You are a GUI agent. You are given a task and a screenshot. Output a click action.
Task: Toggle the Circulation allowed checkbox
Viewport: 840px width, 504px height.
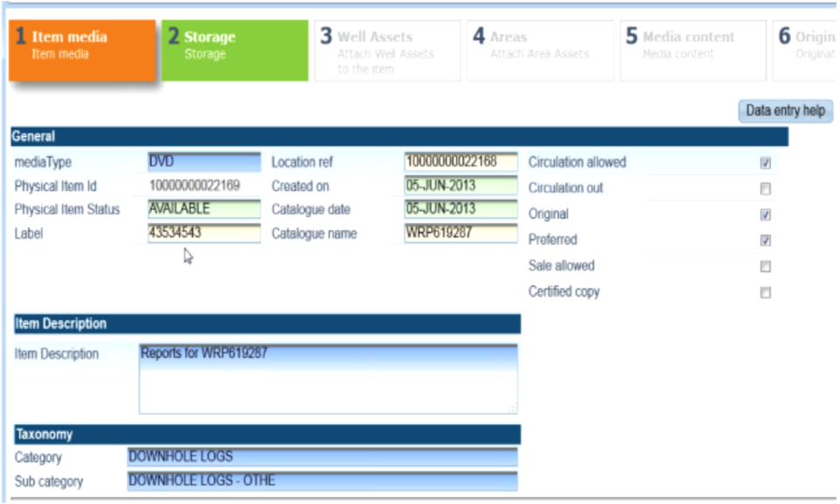(766, 163)
